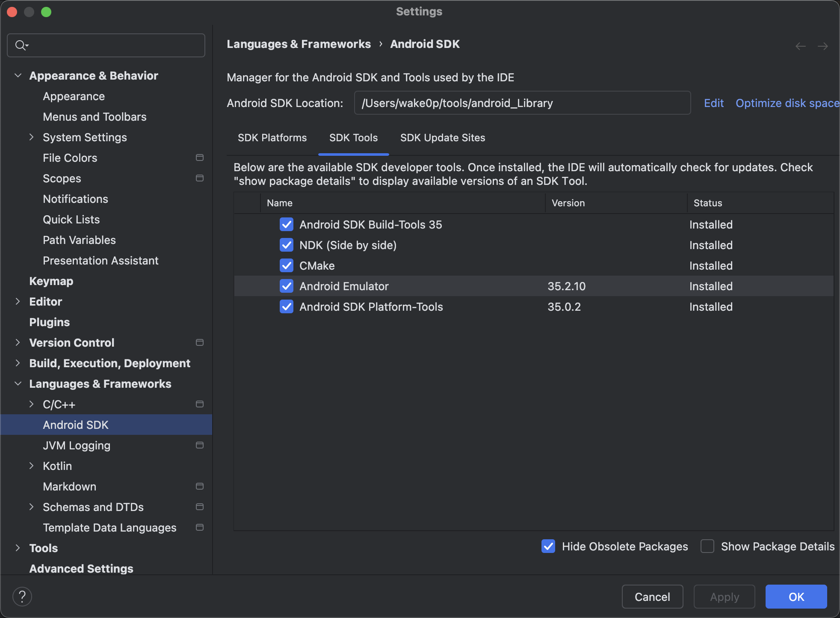This screenshot has height=618, width=840.
Task: Toggle Android SDK Platform-Tools checkbox
Action: (287, 306)
